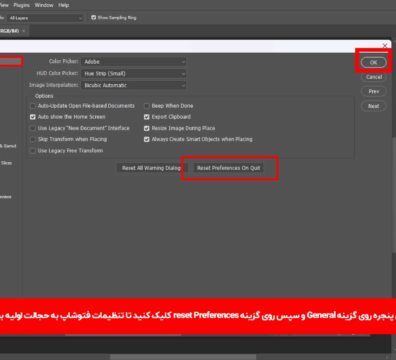This screenshot has height=360, width=396.
Task: Click the Cancel button
Action: [374, 77]
